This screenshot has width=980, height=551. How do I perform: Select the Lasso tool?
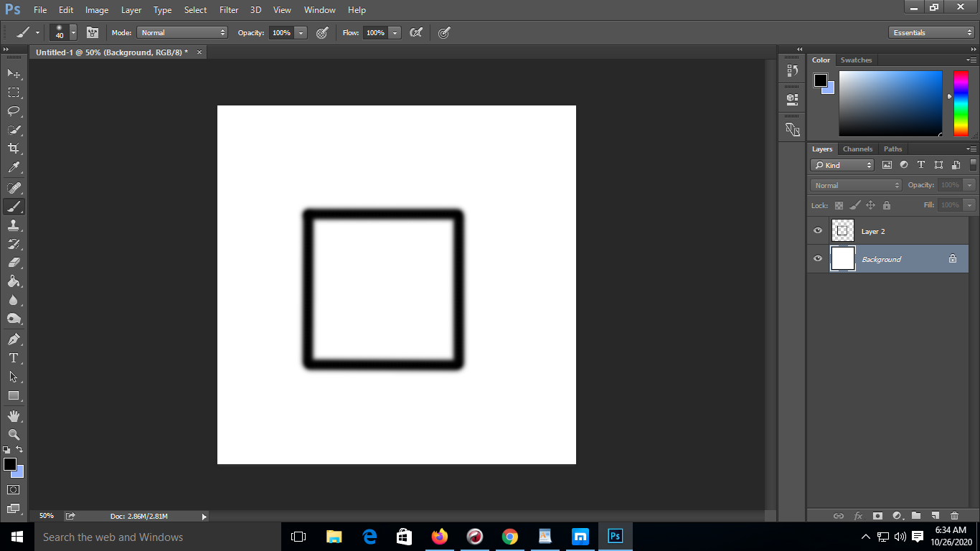[14, 110]
